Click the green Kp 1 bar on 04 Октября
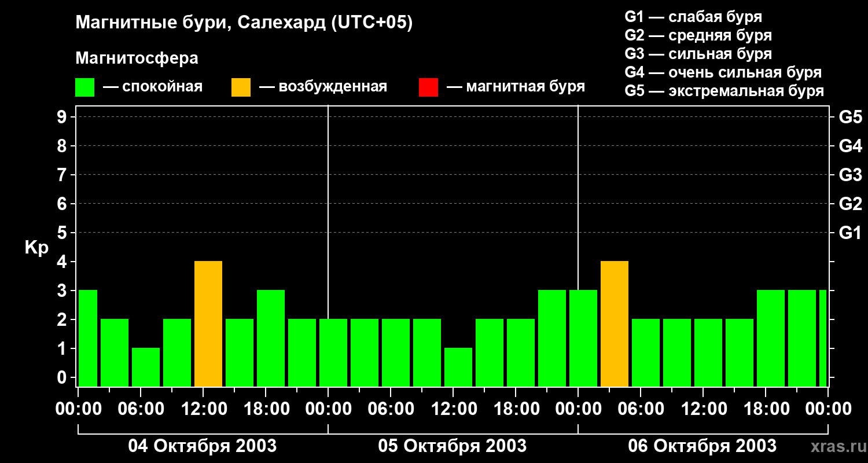The height and width of the screenshot is (463, 868). pyautogui.click(x=146, y=367)
